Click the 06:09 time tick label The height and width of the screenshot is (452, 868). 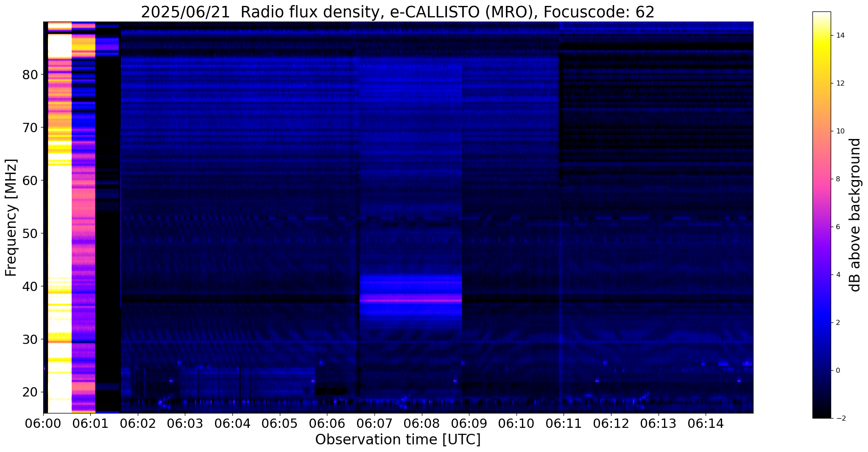tap(469, 423)
